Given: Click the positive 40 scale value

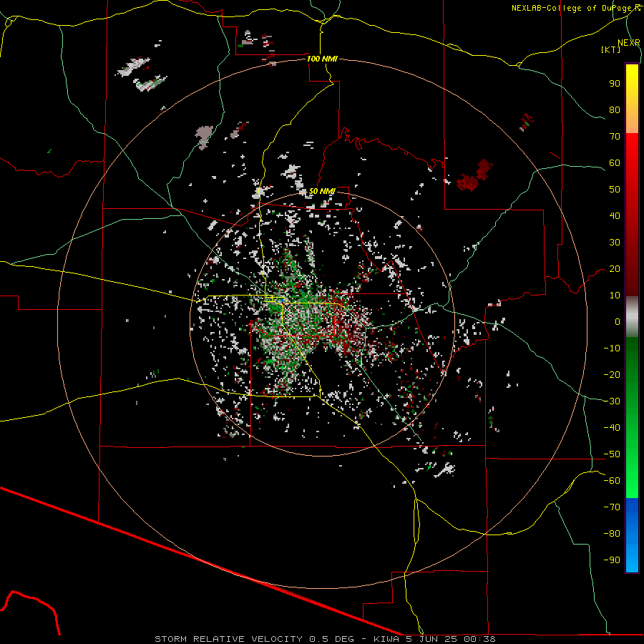Looking at the screenshot, I should [615, 215].
